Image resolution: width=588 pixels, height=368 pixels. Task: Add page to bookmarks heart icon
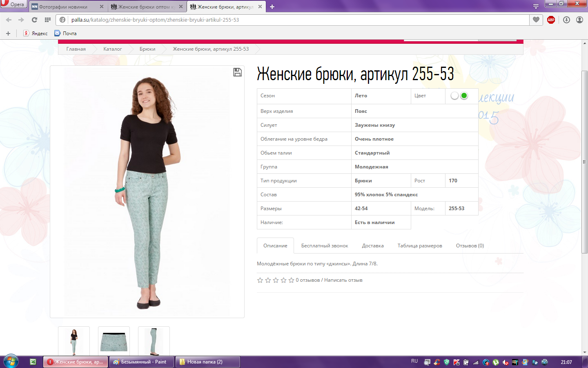[536, 20]
